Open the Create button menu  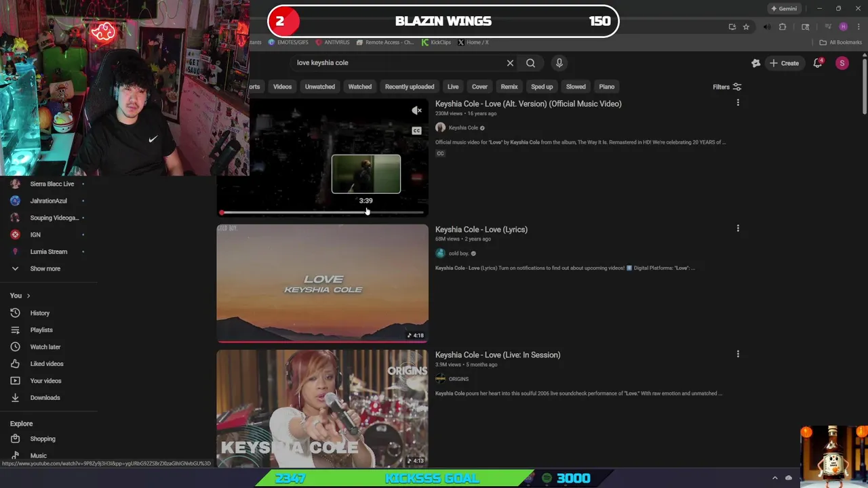coord(784,63)
